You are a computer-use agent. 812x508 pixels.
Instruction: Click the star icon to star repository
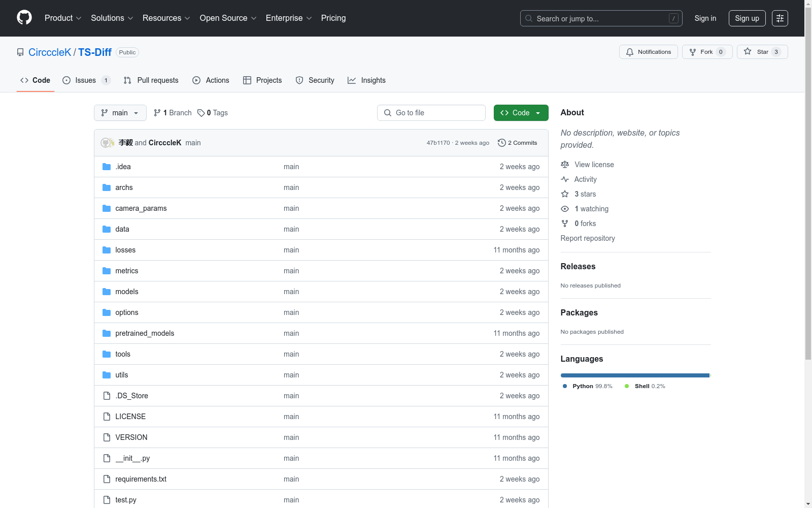tap(748, 51)
